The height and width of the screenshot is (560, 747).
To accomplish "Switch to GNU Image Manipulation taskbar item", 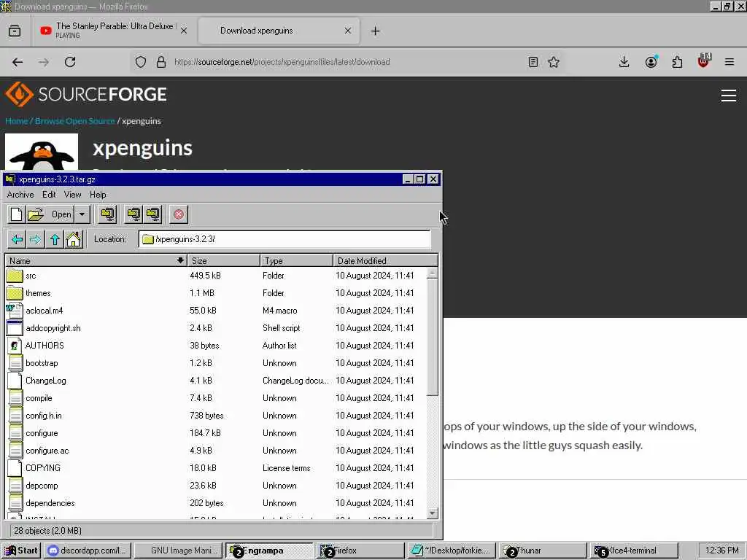I will tap(178, 551).
